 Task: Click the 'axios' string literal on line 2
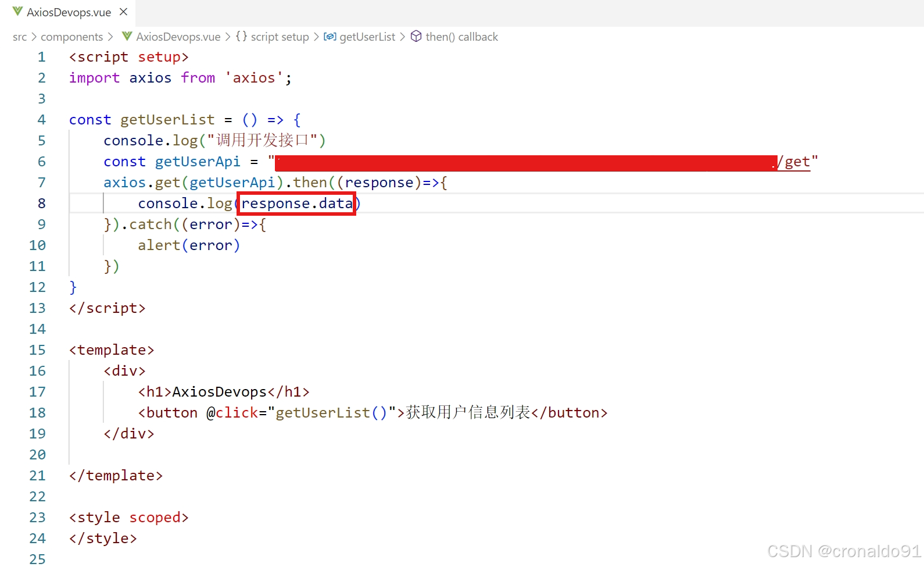(x=254, y=78)
